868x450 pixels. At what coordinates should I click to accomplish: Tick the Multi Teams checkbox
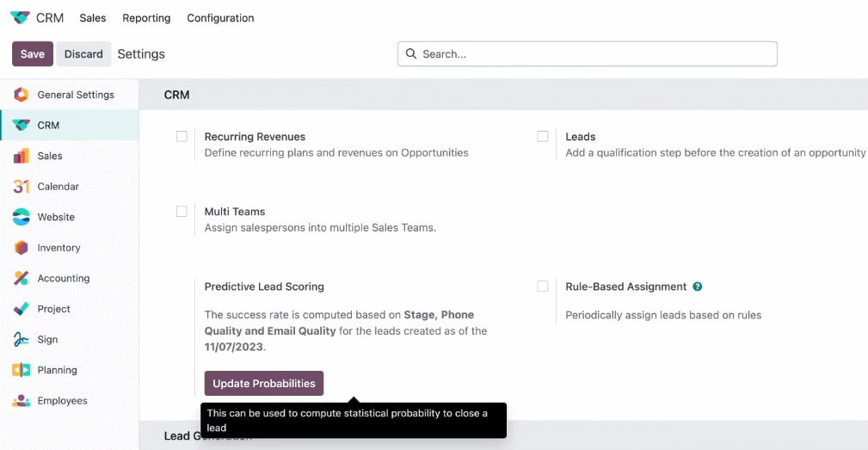(182, 212)
